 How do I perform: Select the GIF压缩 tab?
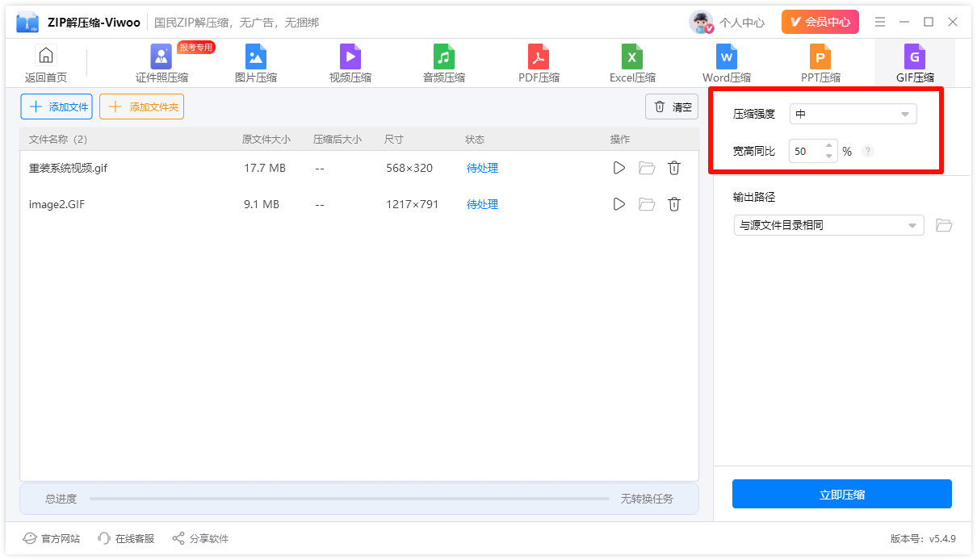point(915,65)
